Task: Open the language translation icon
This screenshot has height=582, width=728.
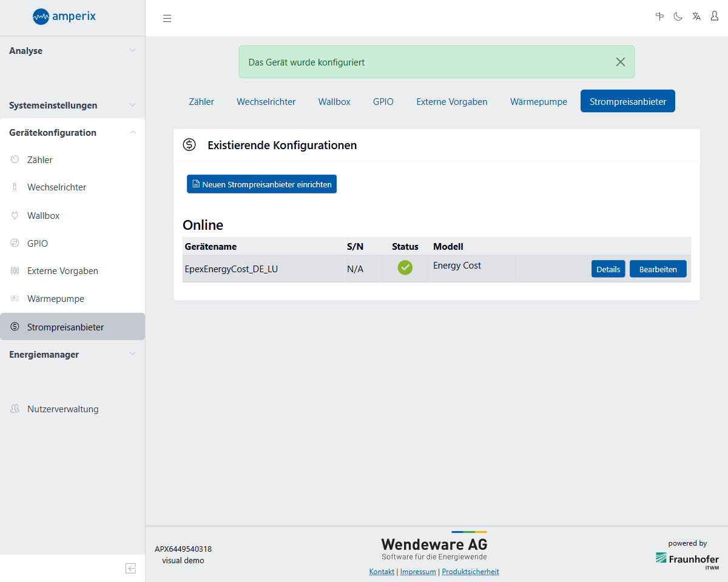Action: [696, 16]
